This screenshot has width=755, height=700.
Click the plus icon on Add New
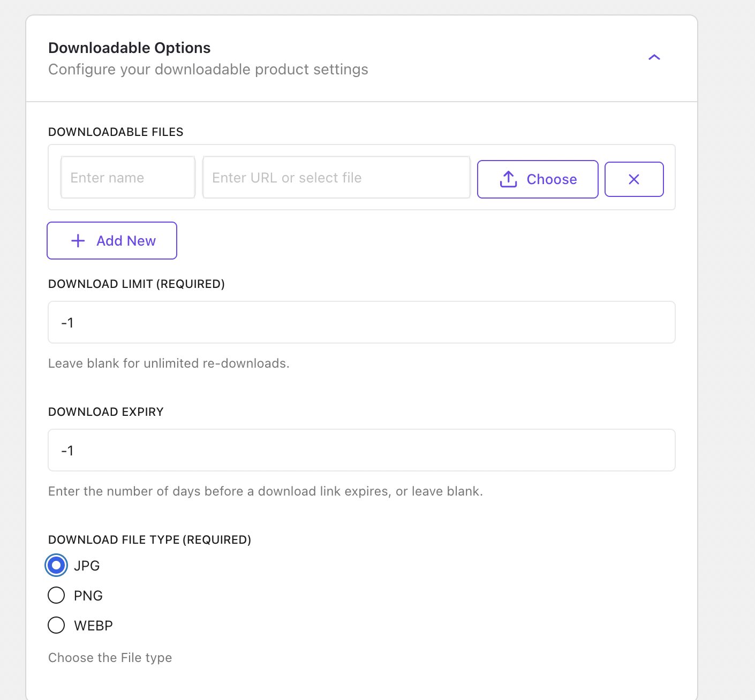[78, 240]
